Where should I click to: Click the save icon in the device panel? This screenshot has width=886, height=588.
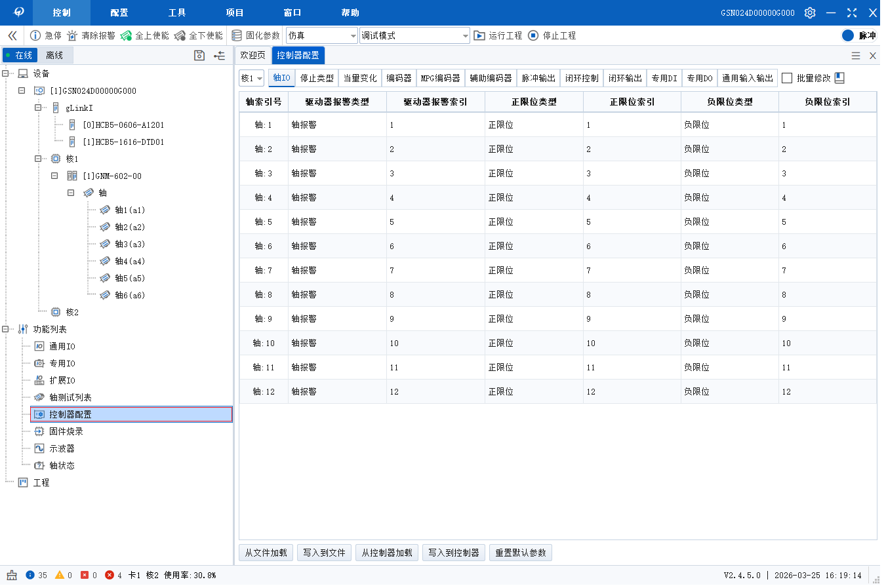(x=199, y=56)
